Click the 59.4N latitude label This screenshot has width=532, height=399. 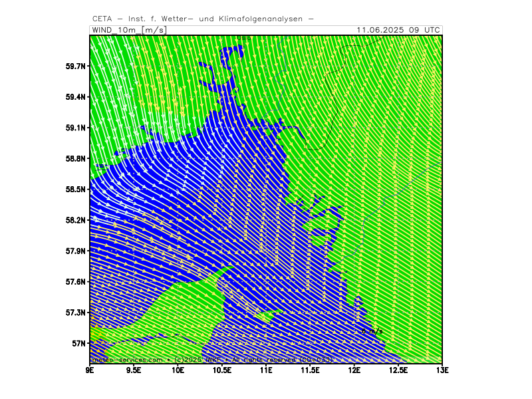pos(76,97)
